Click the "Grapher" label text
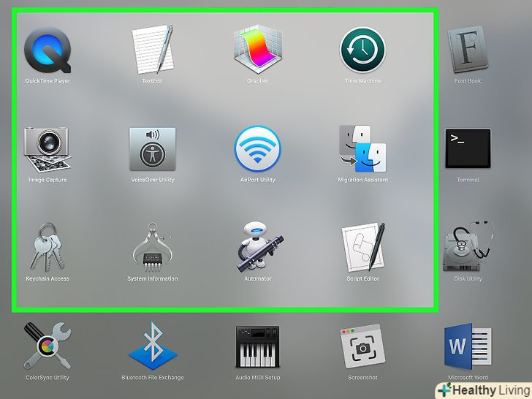The height and width of the screenshot is (399, 532). [x=258, y=80]
